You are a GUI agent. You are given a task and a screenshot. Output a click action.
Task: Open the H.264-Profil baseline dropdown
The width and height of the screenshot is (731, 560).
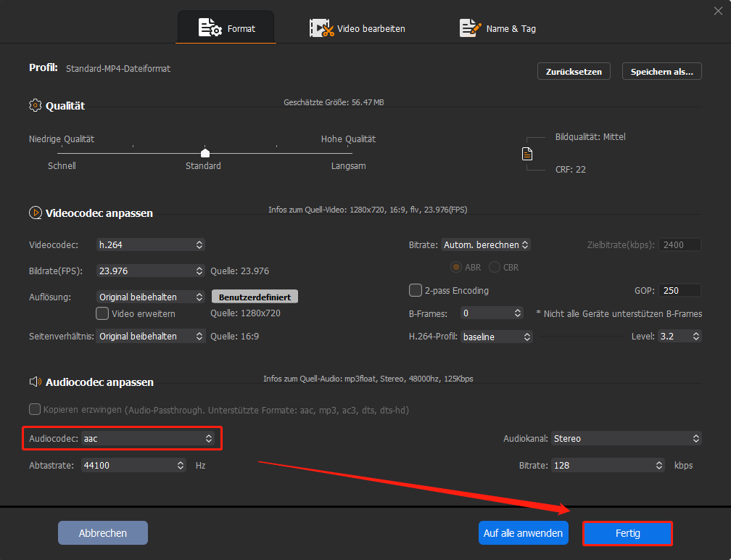[496, 336]
